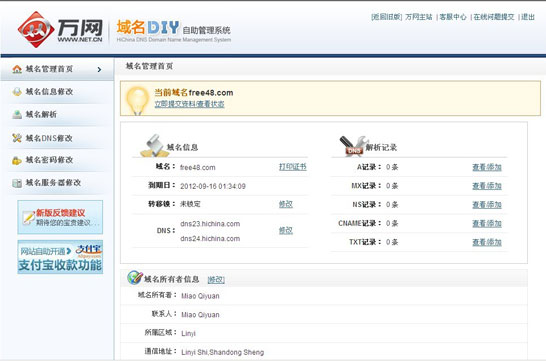The image size is (546, 361).
Task: Click 退出 to log out
Action: coord(528,17)
